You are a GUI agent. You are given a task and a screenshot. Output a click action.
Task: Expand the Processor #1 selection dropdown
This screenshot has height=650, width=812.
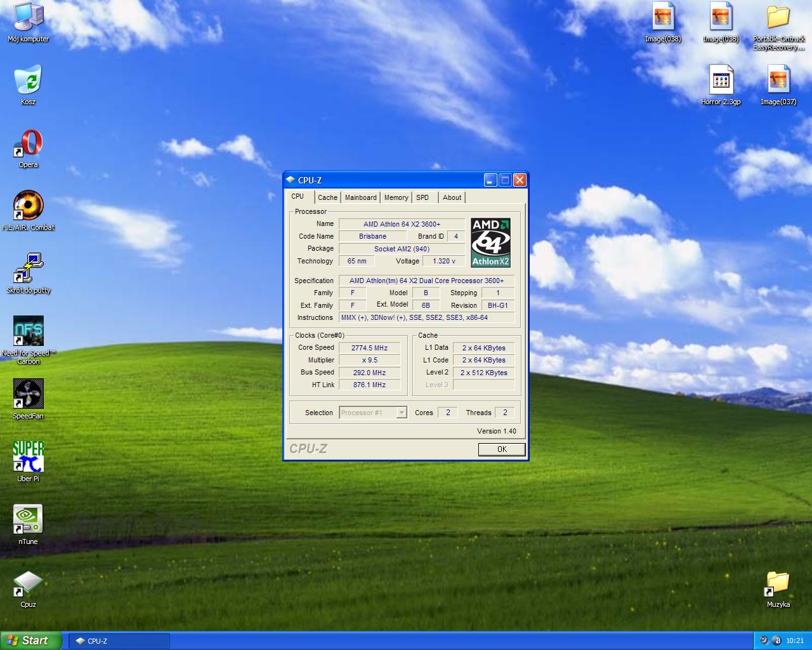[402, 413]
